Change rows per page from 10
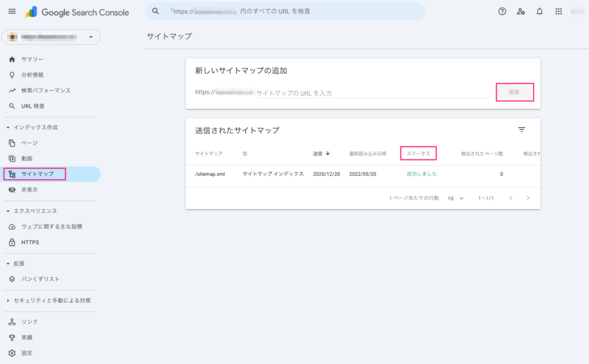 pos(456,197)
